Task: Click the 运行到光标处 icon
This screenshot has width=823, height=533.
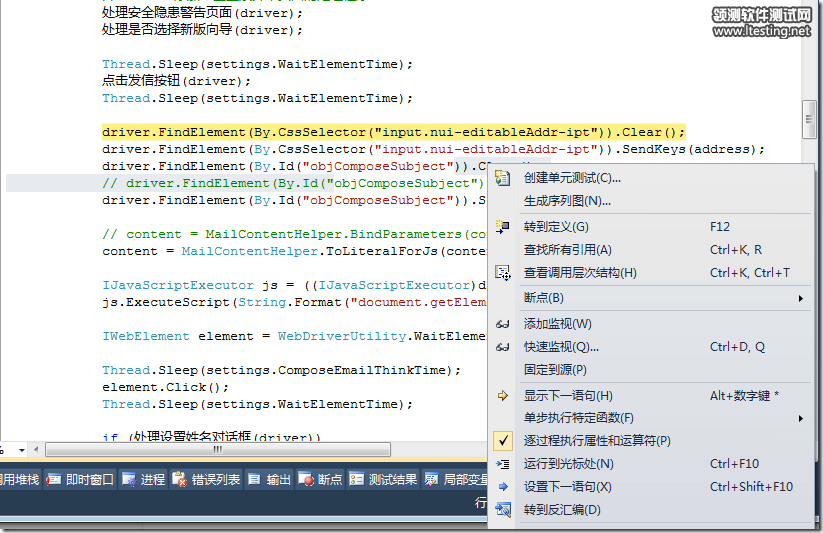Action: (x=503, y=464)
